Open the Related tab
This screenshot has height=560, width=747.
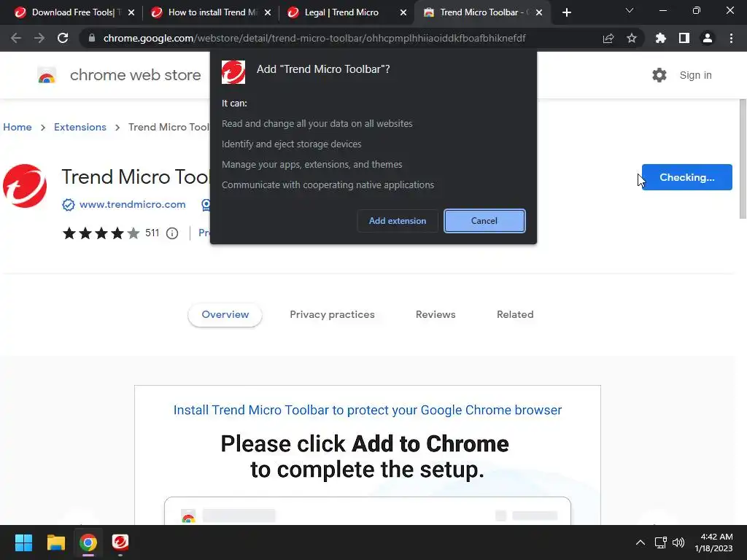click(515, 315)
